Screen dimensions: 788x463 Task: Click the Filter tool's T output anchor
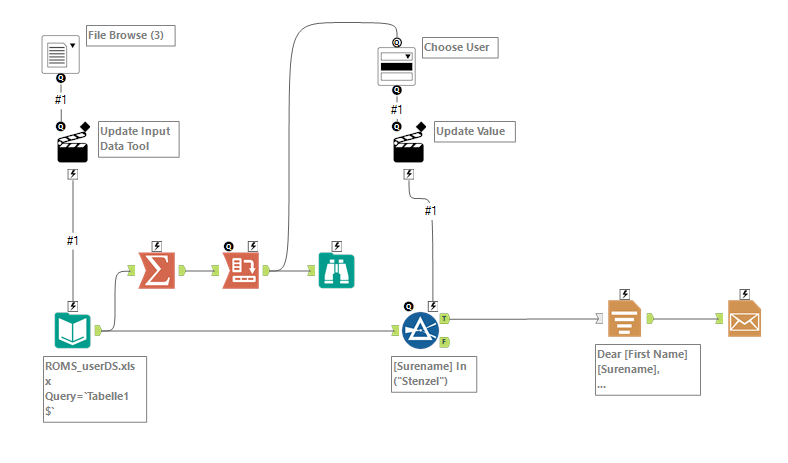click(445, 318)
